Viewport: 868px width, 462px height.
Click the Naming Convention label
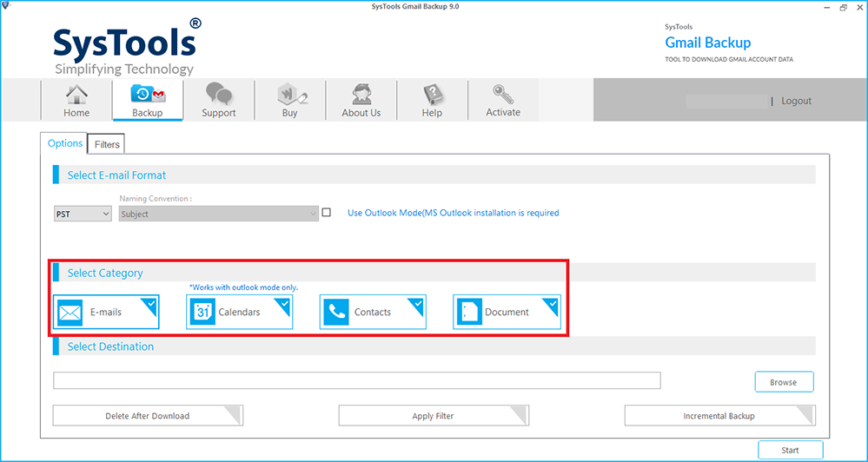tap(156, 199)
